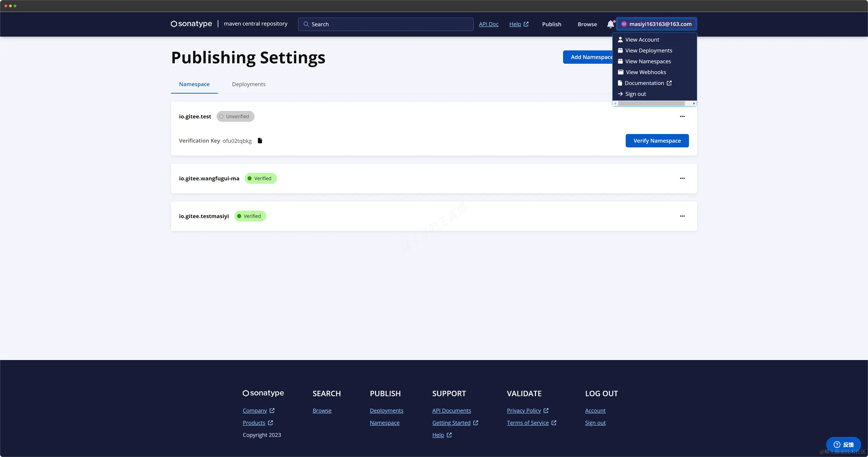Viewport: 868px width, 457px height.
Task: Select View Namespaces from the account menu
Action: pos(648,61)
